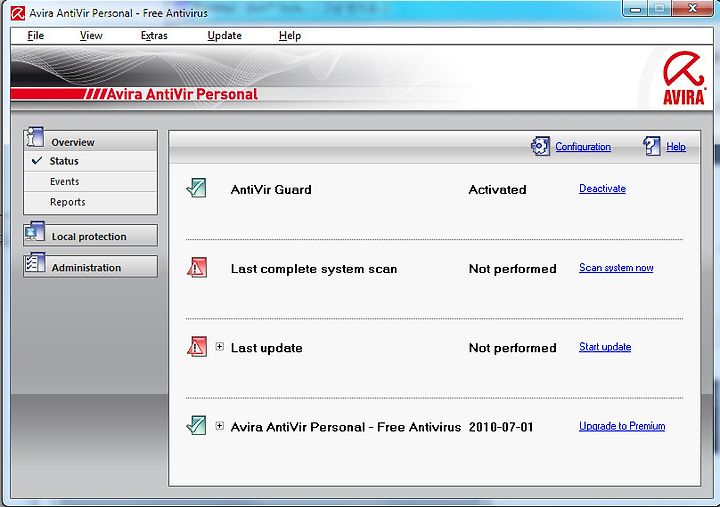Click the Last update label
This screenshot has width=720, height=507.
[x=266, y=348]
